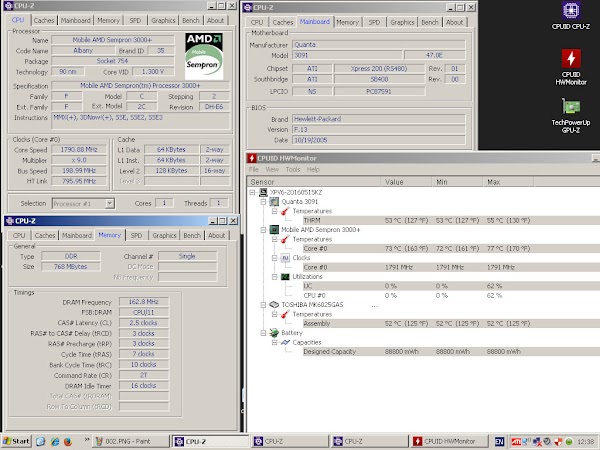
Task: Click thermometer icon under TOSHIBA Temperatures
Action: pyautogui.click(x=285, y=314)
